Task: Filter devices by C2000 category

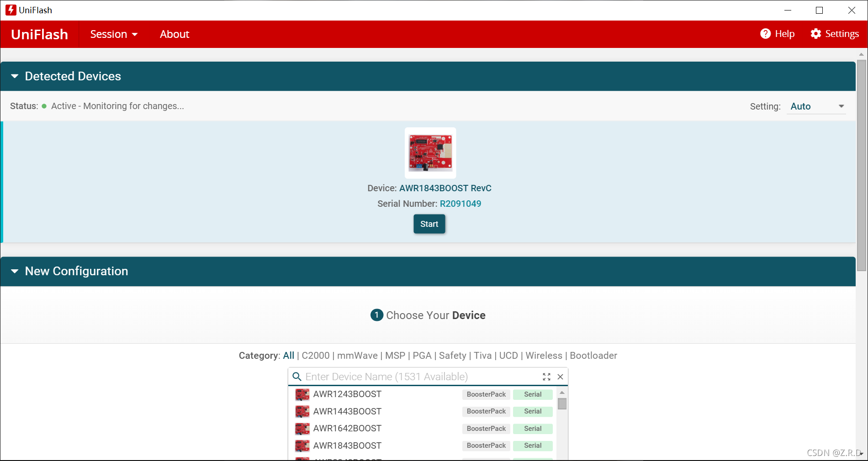Action: tap(316, 356)
